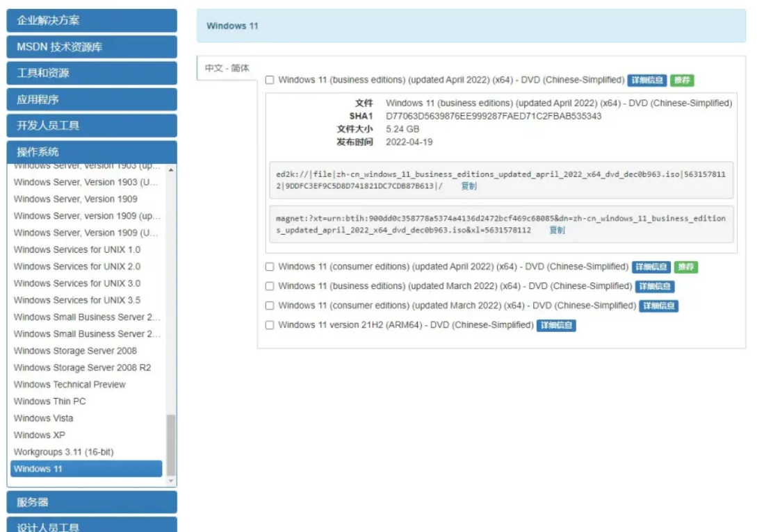Click 推荐 badge for consumer editions April 2022
757x532 pixels.
[685, 267]
